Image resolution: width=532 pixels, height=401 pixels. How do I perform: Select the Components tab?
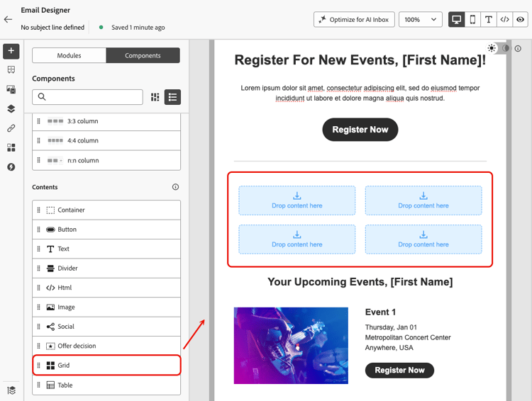pos(143,55)
